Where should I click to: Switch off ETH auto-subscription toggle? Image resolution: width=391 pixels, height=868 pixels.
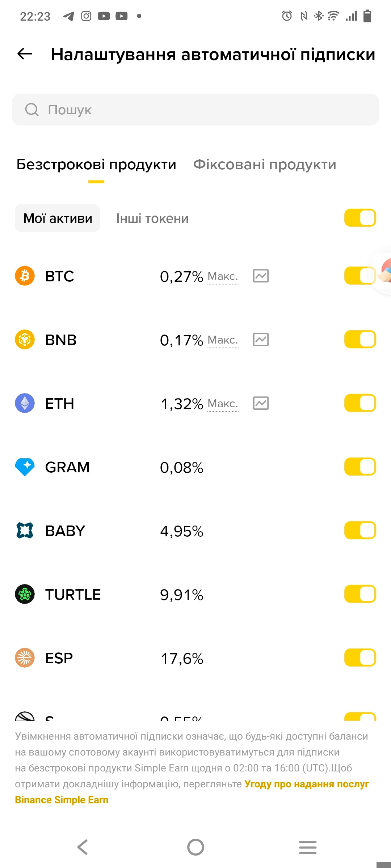pos(360,403)
